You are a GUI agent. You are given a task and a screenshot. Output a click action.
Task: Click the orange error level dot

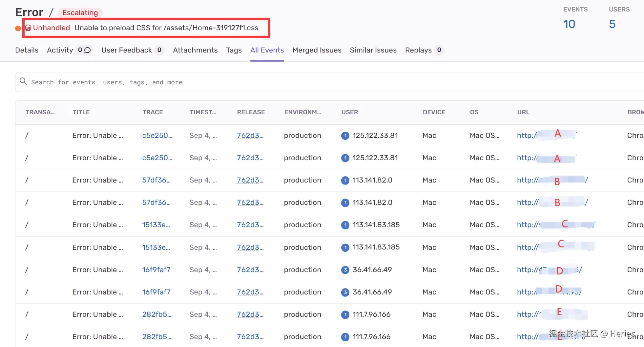coord(18,28)
